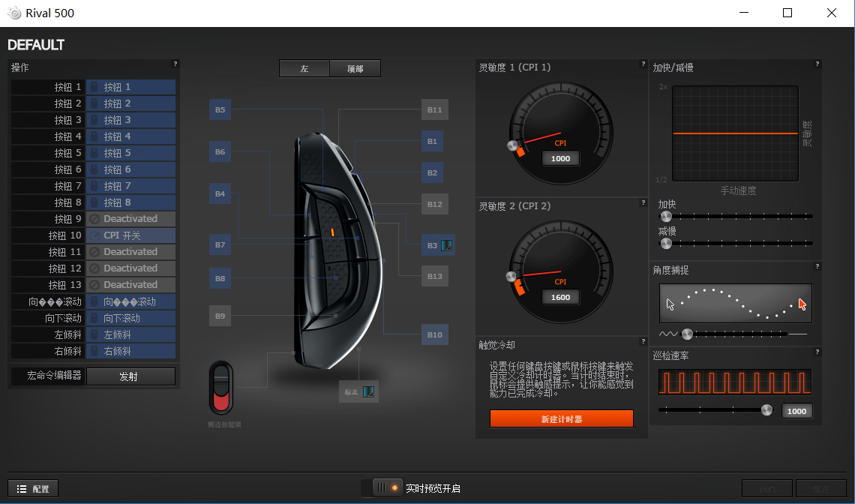
Task: Select the B8 mouse button label
Action: point(220,278)
